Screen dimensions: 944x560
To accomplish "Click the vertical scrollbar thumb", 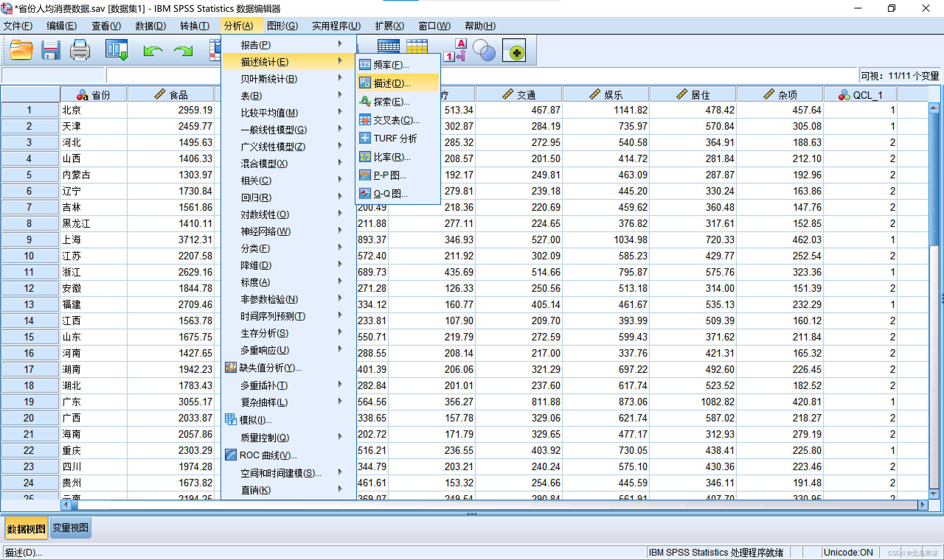I will (933, 179).
